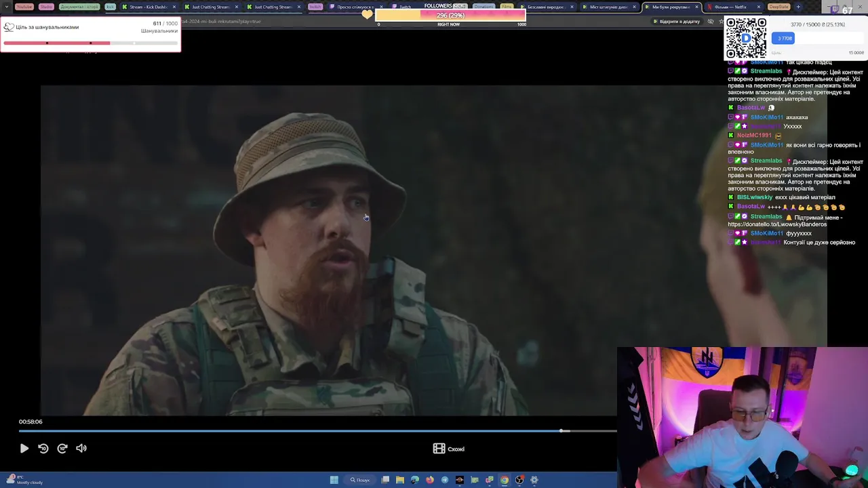Open the Settings gear in the taskbar

coord(534,480)
